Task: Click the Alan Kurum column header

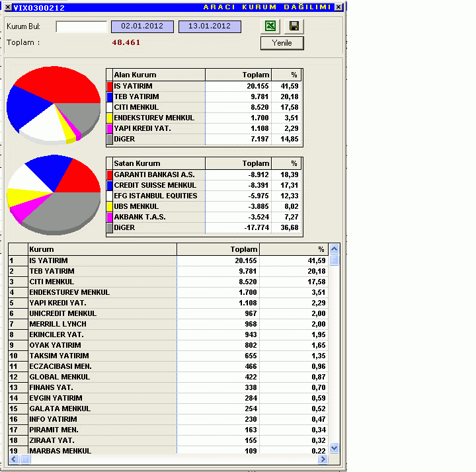Action: (159, 75)
